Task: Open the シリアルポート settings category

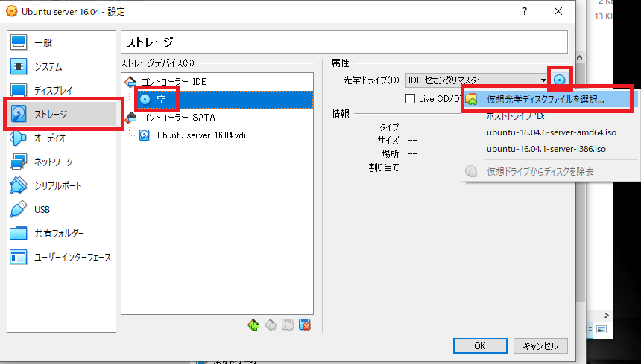Action: click(61, 185)
